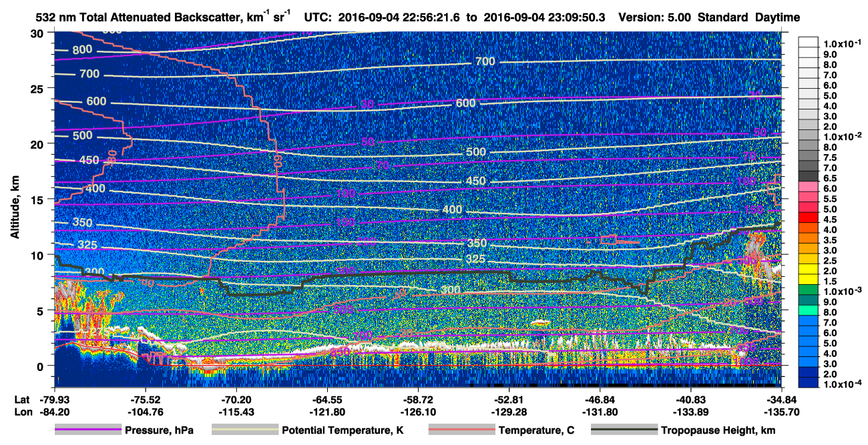Click the 'Lat' row label

tap(22, 399)
